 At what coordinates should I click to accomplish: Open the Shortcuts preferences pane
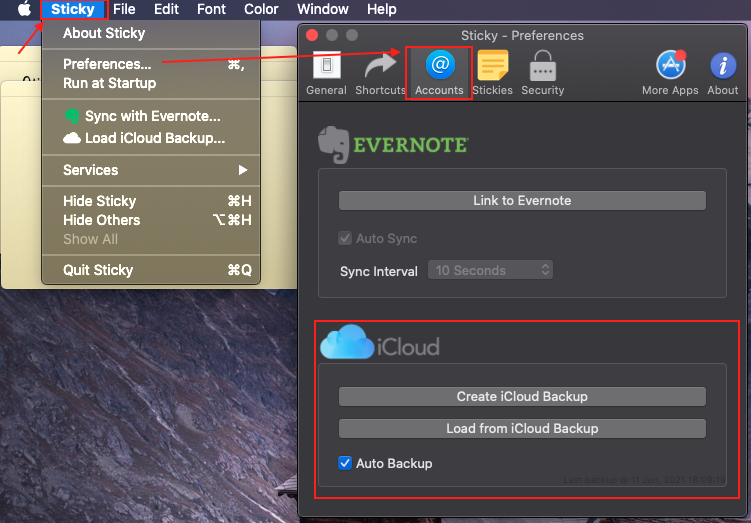(380, 73)
